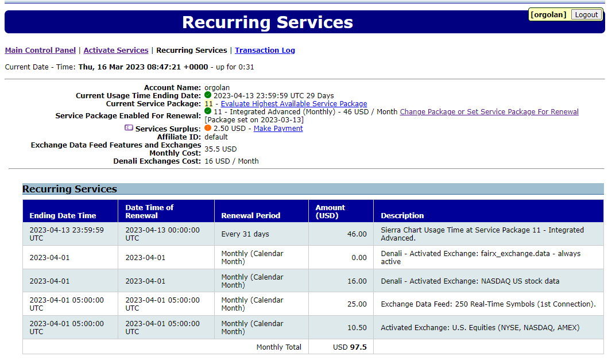
Task: Click the Package set on 2023-03-13 note
Action: (x=254, y=120)
